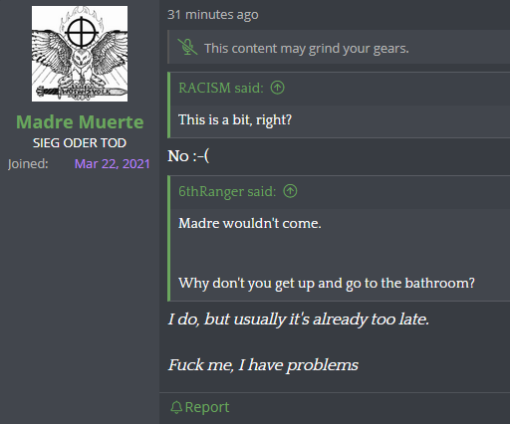Screen dimensions: 510x424
Task: Jump to RACISM's original post via the arrow icon
Action: point(277,88)
